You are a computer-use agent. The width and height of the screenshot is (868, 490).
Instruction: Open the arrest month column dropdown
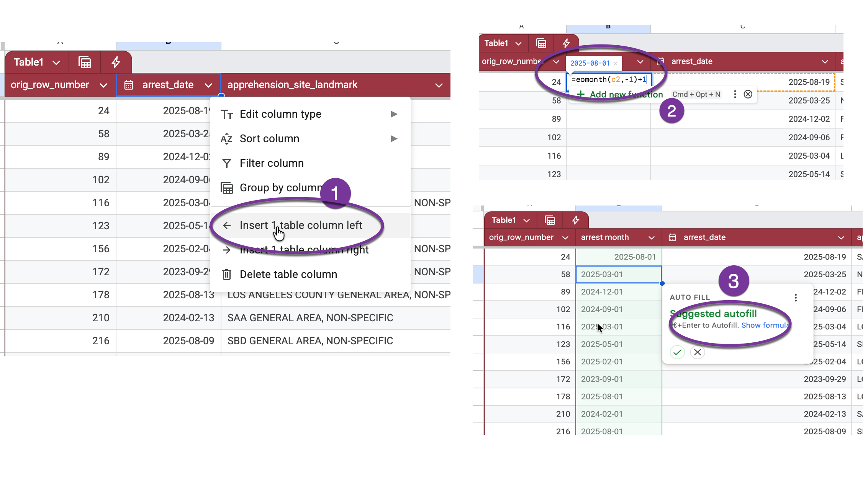point(651,238)
